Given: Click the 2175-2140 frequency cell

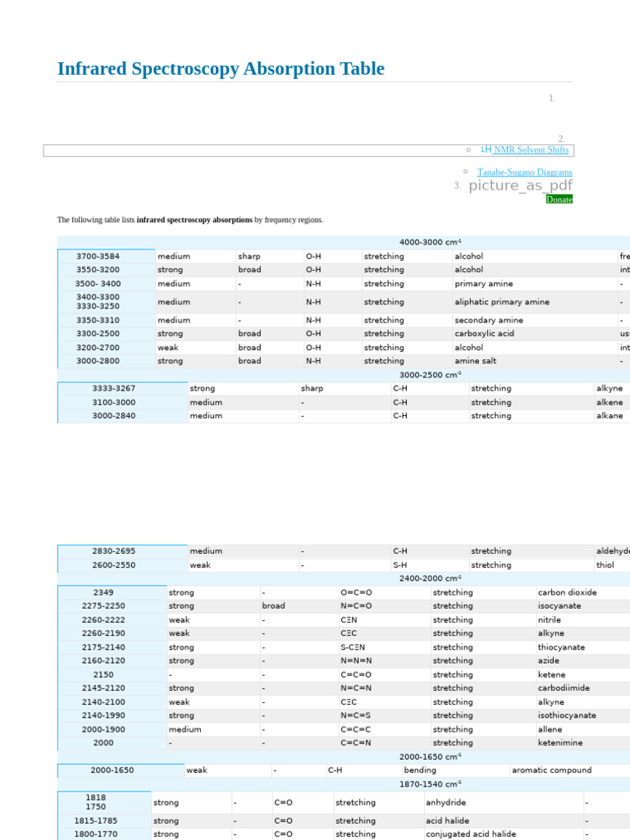Looking at the screenshot, I should tap(112, 647).
